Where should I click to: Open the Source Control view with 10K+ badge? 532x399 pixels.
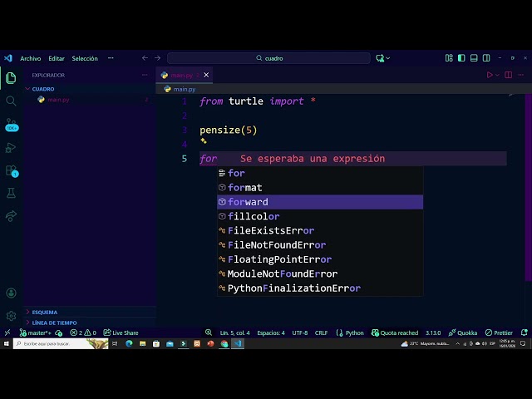(11, 124)
